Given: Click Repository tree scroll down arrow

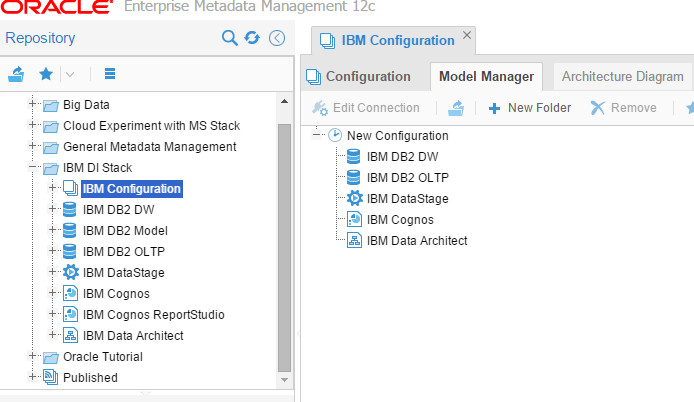Looking at the screenshot, I should (285, 380).
